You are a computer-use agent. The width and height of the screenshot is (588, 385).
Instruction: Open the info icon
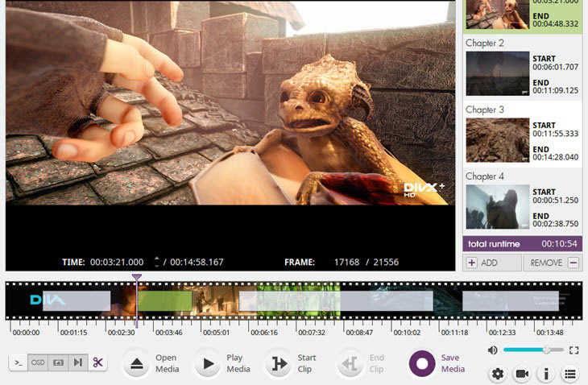(546, 374)
